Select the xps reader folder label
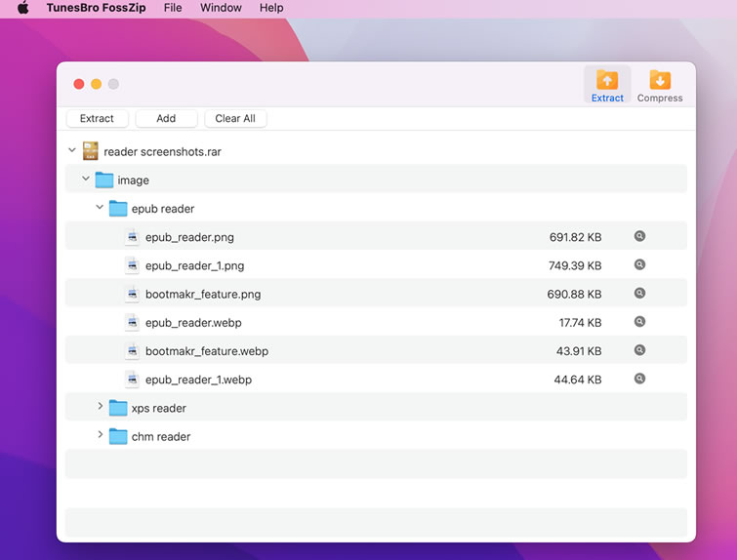 (x=159, y=408)
